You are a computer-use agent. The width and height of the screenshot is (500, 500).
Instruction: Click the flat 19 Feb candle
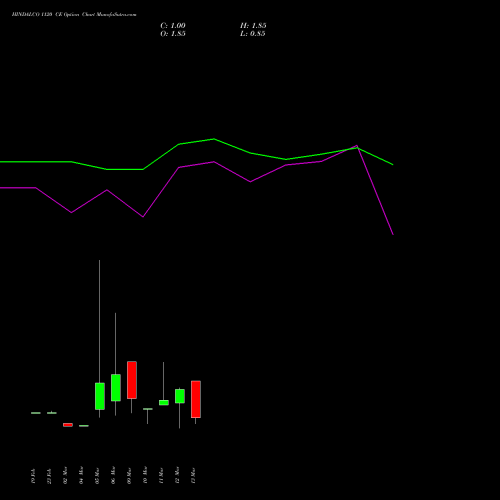click(x=36, y=413)
